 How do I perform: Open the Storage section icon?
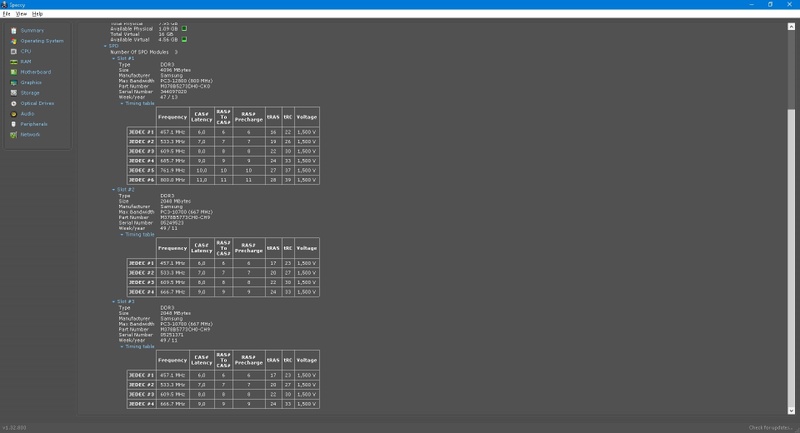coord(14,93)
